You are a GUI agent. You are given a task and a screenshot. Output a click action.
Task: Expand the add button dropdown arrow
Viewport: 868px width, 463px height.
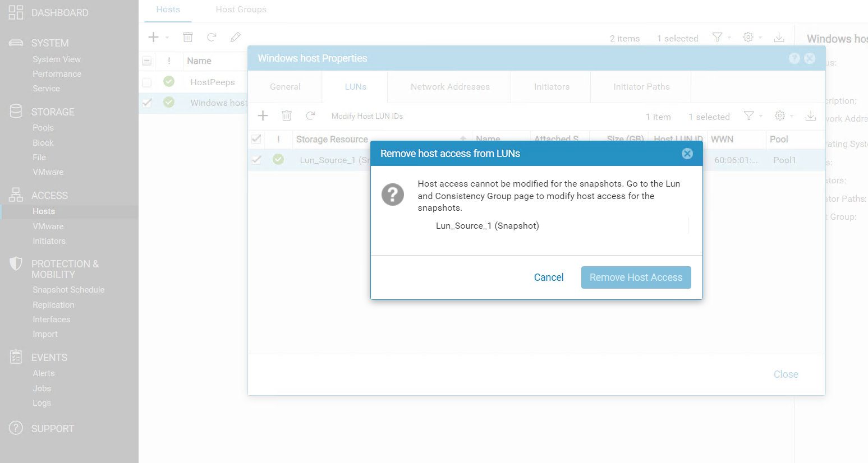(x=167, y=37)
